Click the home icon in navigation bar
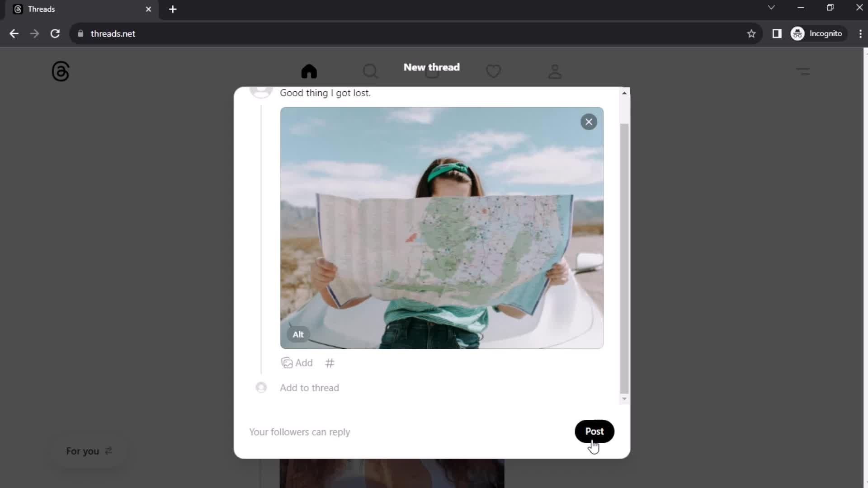The image size is (868, 488). (309, 70)
